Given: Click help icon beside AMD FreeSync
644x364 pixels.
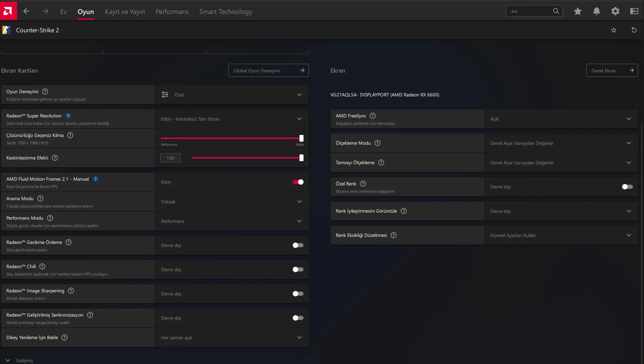Looking at the screenshot, I should (x=373, y=116).
